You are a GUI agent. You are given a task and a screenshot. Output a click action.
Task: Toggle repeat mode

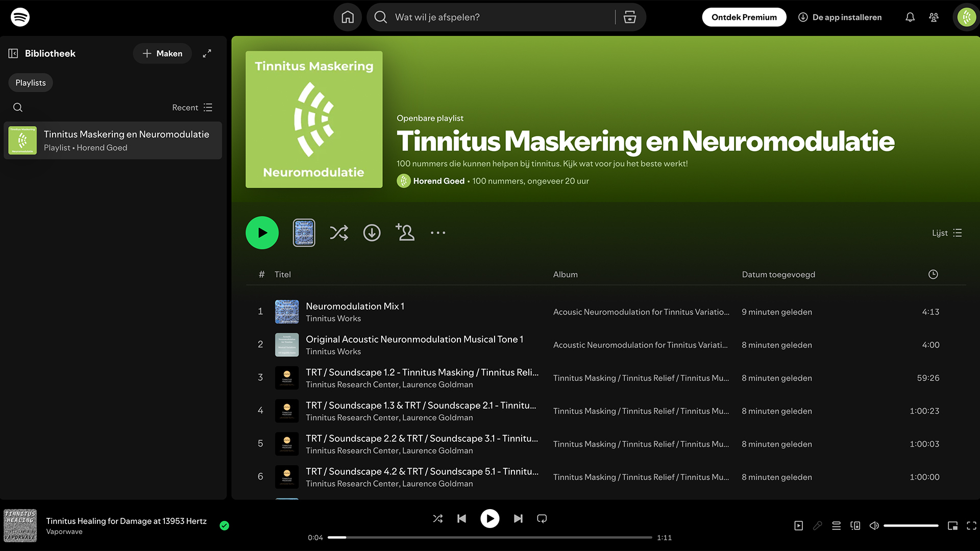(x=542, y=518)
